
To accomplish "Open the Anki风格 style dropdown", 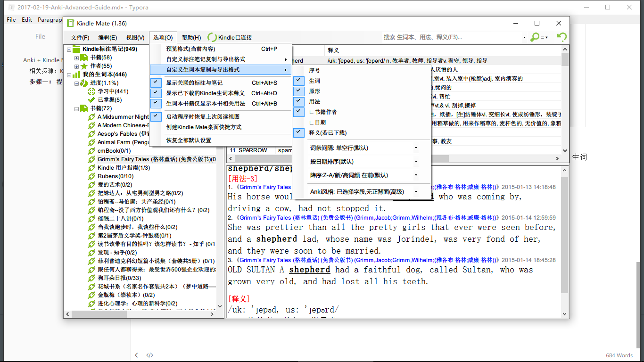I will (x=415, y=192).
